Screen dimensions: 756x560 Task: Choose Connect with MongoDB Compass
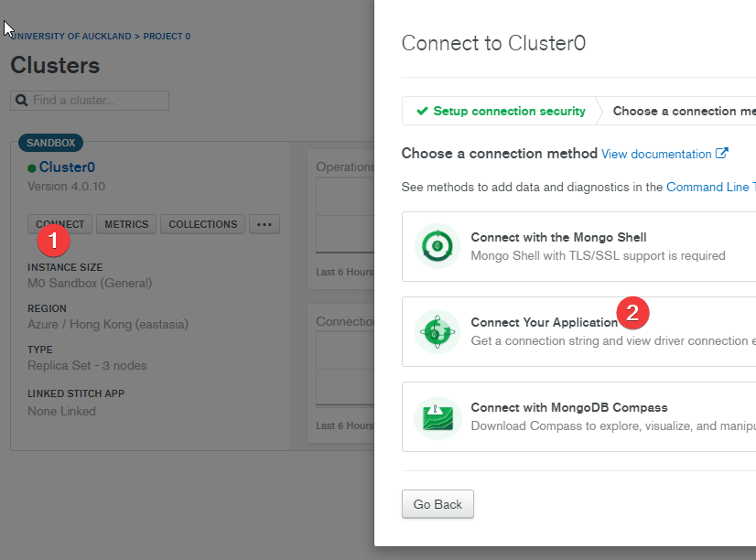(x=579, y=417)
